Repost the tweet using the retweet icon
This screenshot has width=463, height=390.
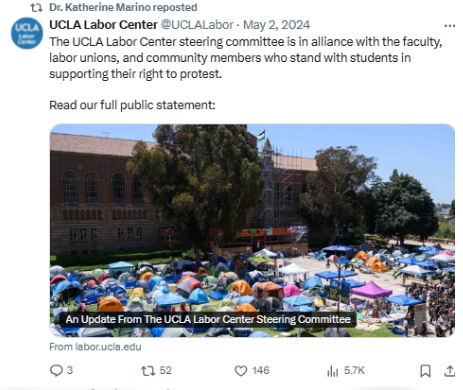(148, 371)
